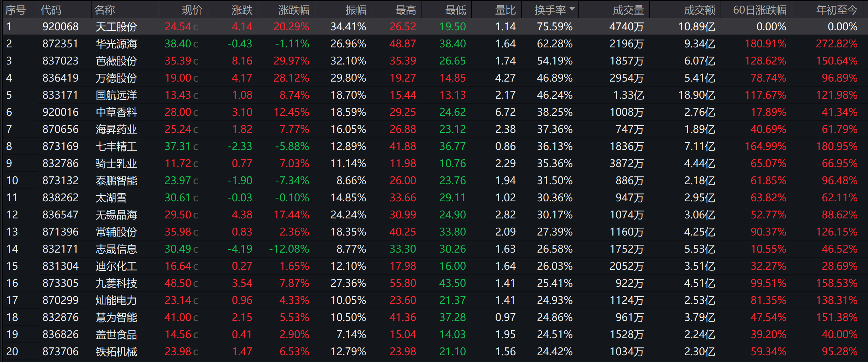Click the 180.91% 60-day change value
This screenshot has width=868, height=362.
(765, 44)
